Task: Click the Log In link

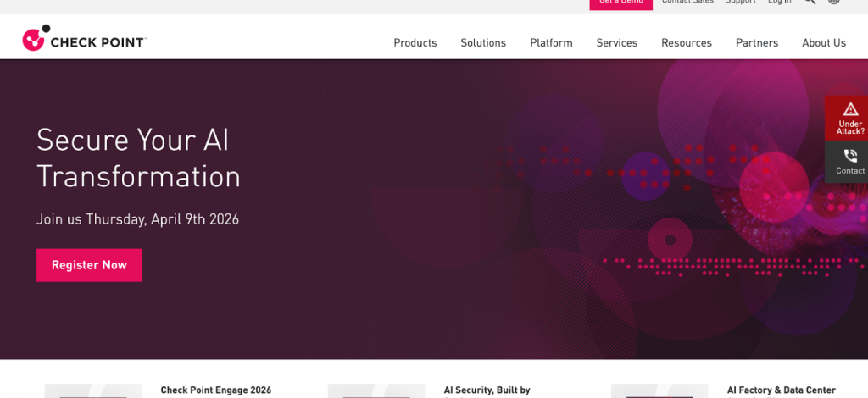Action: (779, 3)
